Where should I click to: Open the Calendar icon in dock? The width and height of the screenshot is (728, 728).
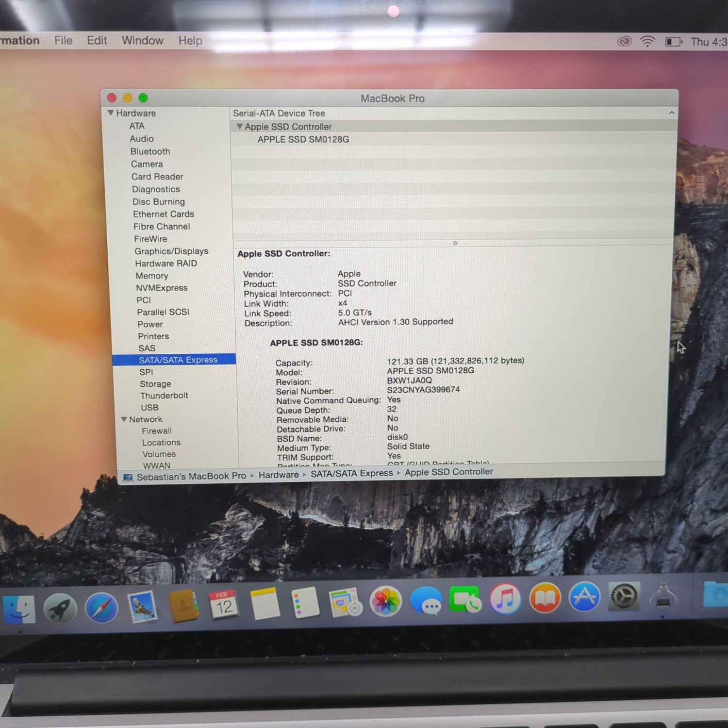224,605
